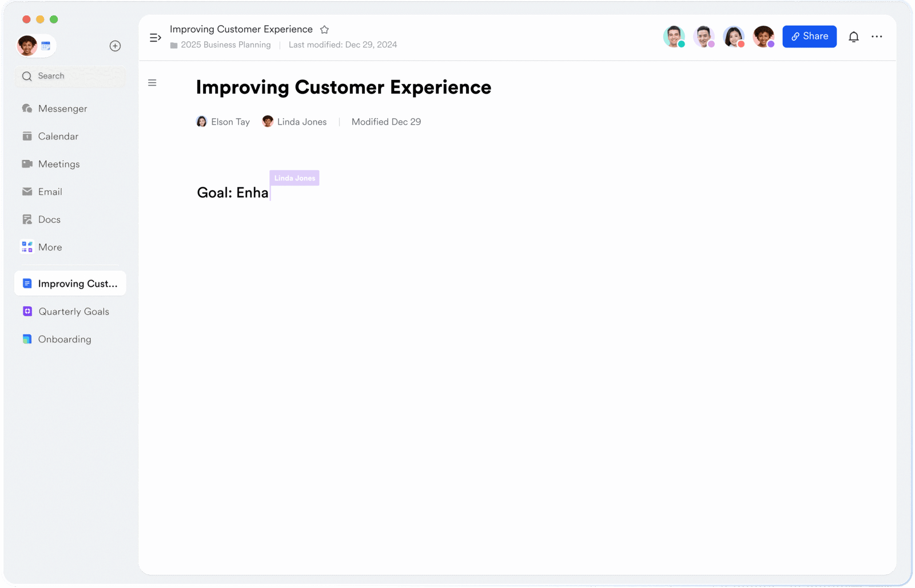Star the Improving Customer Experience document
This screenshot has width=915, height=588.
click(x=324, y=30)
